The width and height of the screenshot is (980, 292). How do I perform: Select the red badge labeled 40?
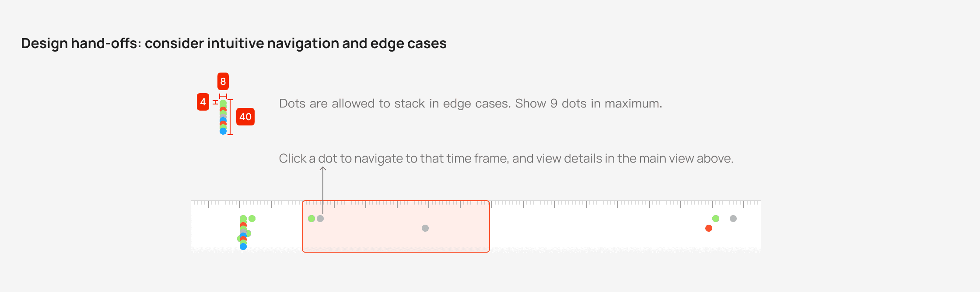[x=245, y=117]
